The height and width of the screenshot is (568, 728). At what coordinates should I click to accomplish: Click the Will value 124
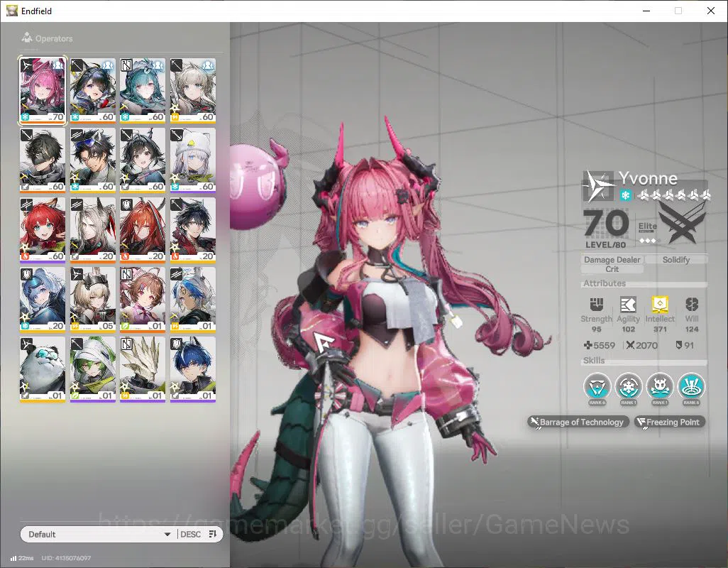tap(692, 329)
